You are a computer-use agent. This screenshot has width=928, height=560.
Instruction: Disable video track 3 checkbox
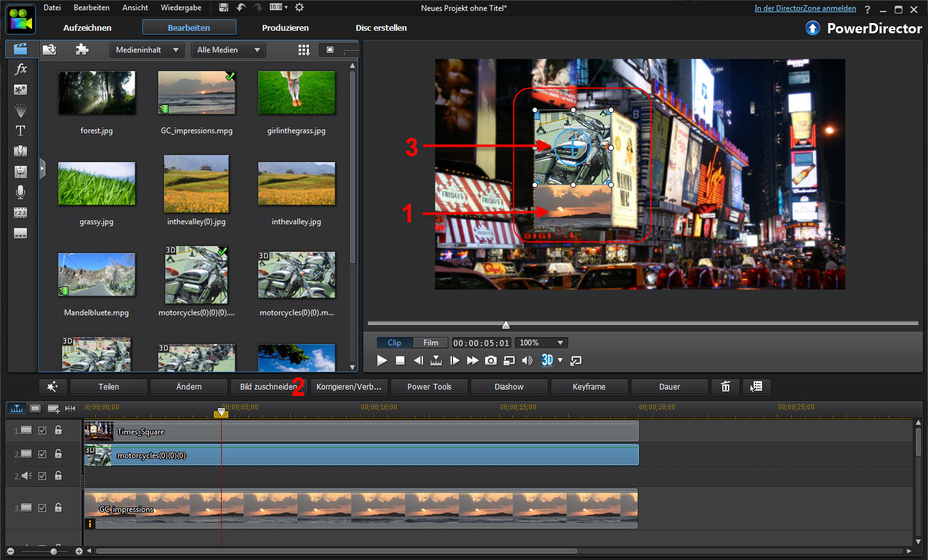coord(42,508)
